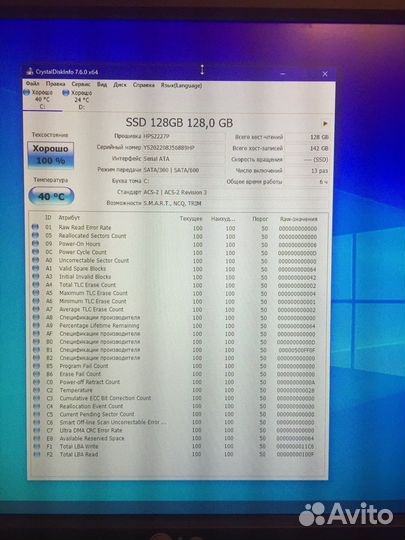The height and width of the screenshot is (540, 405).
Task: Click the next disk arrow
Action: coord(325,123)
